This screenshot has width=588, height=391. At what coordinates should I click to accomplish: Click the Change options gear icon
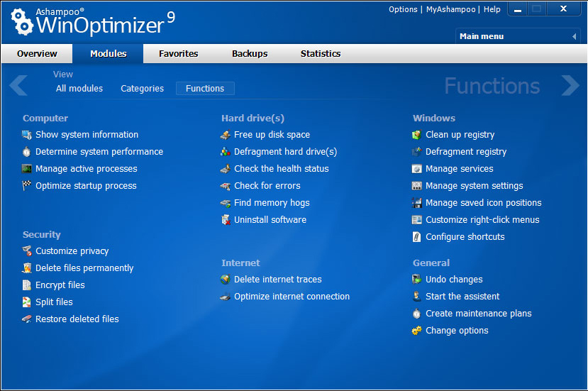click(x=417, y=331)
